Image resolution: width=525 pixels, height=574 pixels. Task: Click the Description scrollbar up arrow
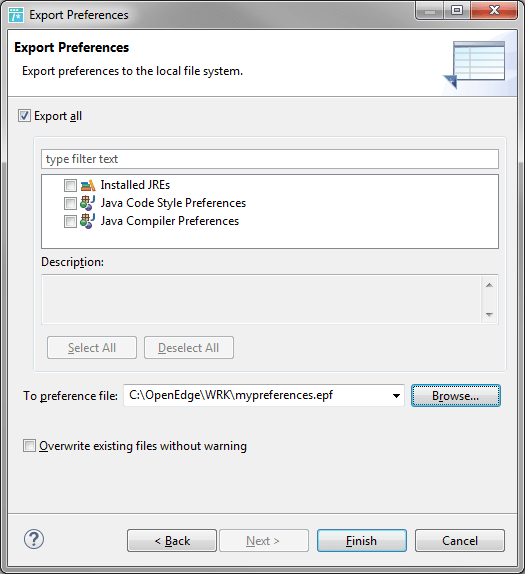[489, 285]
